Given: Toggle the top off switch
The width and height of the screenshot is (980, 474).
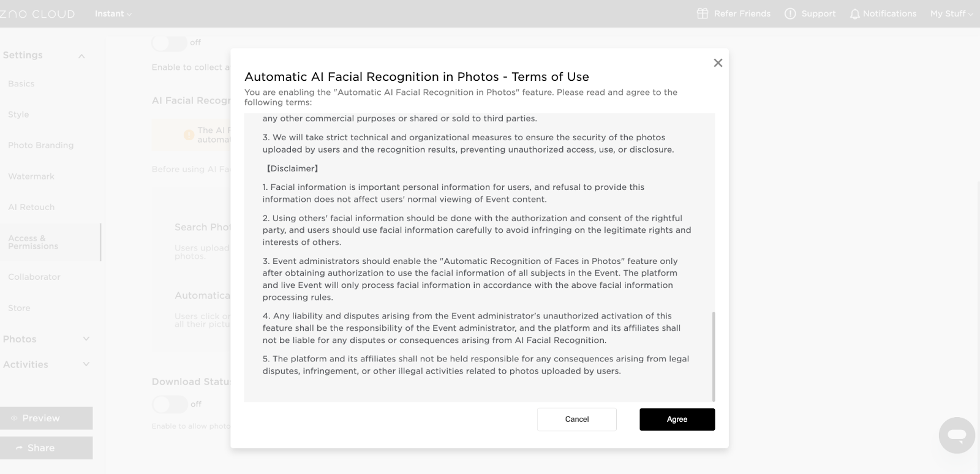Looking at the screenshot, I should 169,42.
